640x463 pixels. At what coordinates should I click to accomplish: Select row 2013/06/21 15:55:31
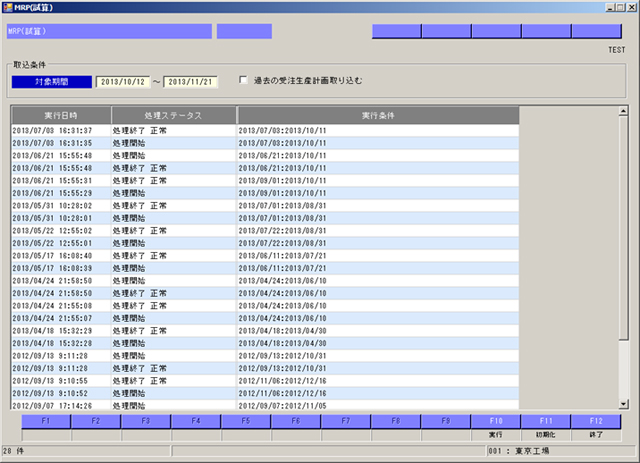pyautogui.click(x=265, y=181)
